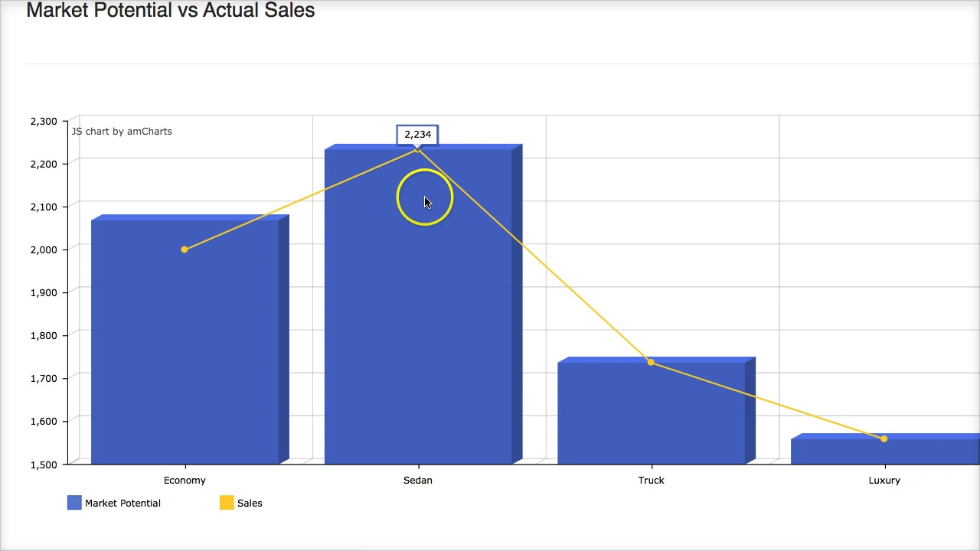Click the 2,300 value axis label
980x551 pixels.
click(x=44, y=121)
